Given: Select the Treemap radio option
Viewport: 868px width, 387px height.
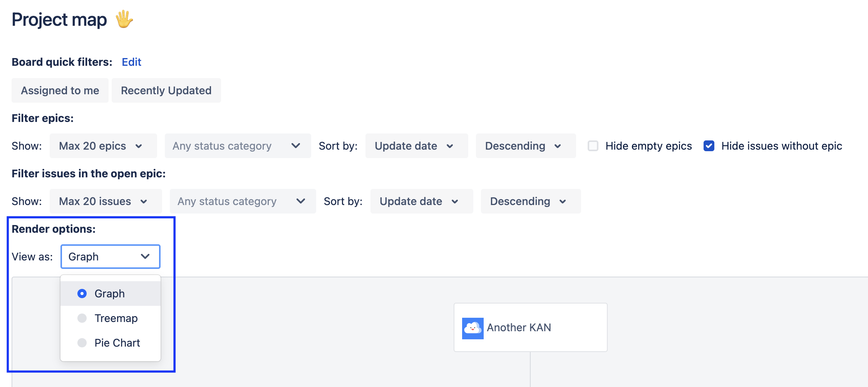Looking at the screenshot, I should point(82,318).
